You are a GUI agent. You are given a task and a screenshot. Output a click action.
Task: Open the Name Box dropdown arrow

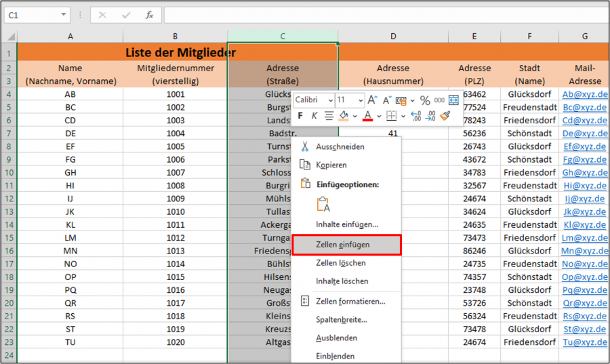point(64,14)
